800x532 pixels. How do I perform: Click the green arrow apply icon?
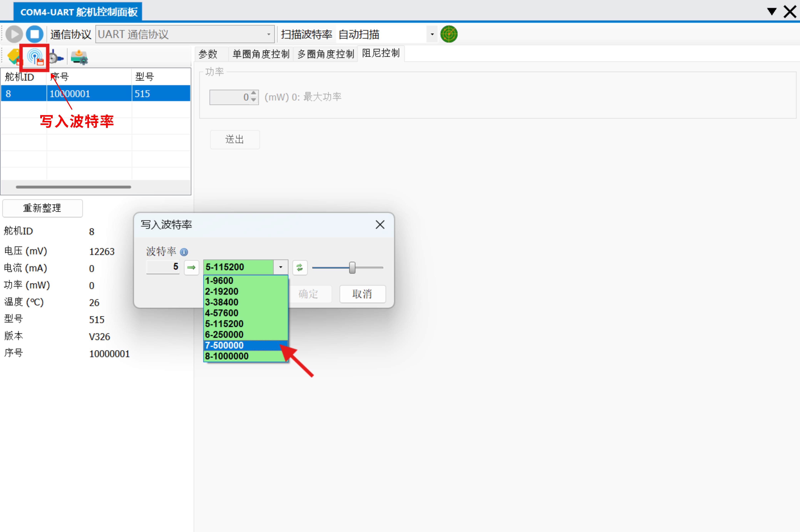(191, 268)
